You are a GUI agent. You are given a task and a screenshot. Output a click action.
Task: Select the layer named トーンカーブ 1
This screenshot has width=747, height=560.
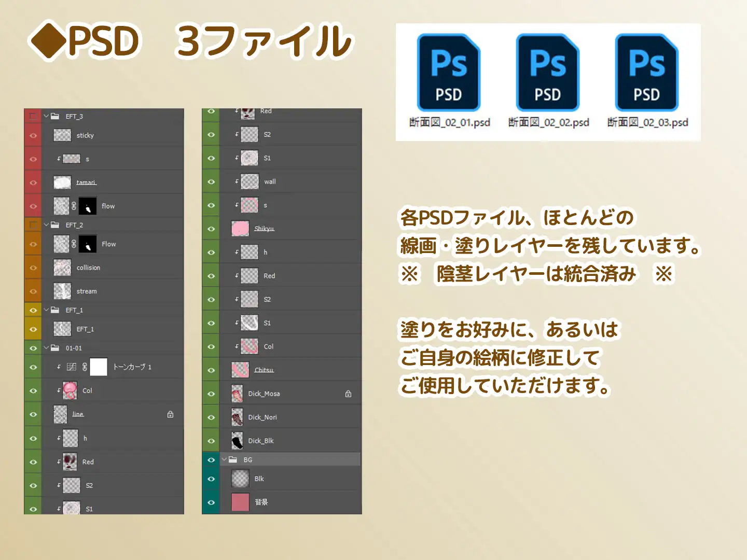(x=132, y=367)
